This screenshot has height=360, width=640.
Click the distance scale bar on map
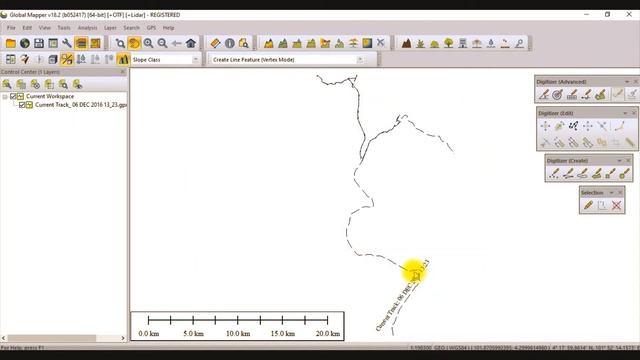click(238, 326)
